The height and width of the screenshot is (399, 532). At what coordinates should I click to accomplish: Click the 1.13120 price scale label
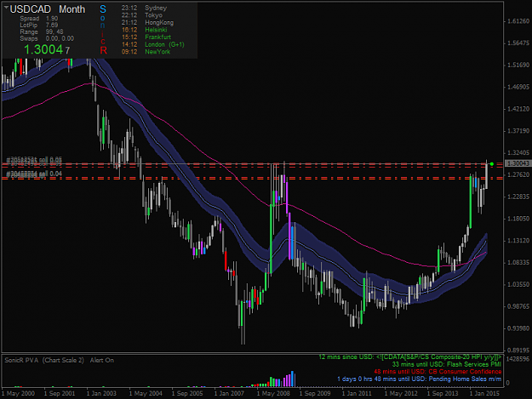pyautogui.click(x=518, y=241)
